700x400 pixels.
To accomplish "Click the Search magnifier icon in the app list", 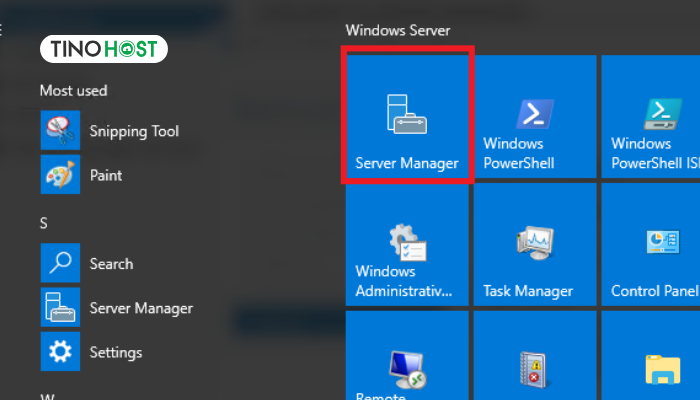I will coord(60,263).
